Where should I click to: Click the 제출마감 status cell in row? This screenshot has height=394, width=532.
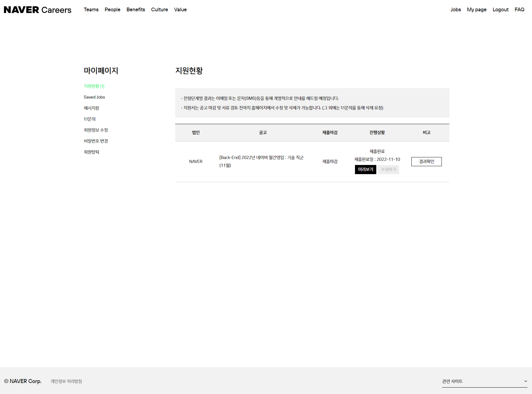pos(330,161)
